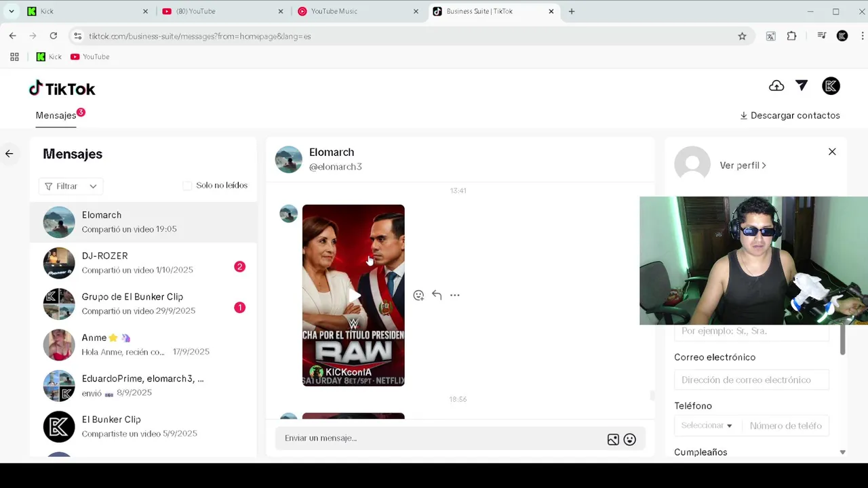Viewport: 868px width, 488px height.
Task: Open the funnel-shaped icon in header
Action: [x=802, y=85]
